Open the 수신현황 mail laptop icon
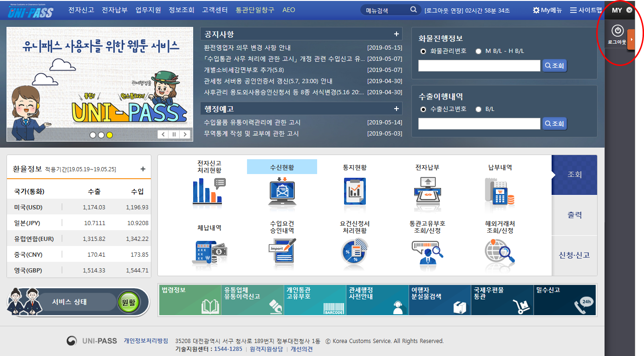The width and height of the screenshot is (644, 356). (282, 192)
